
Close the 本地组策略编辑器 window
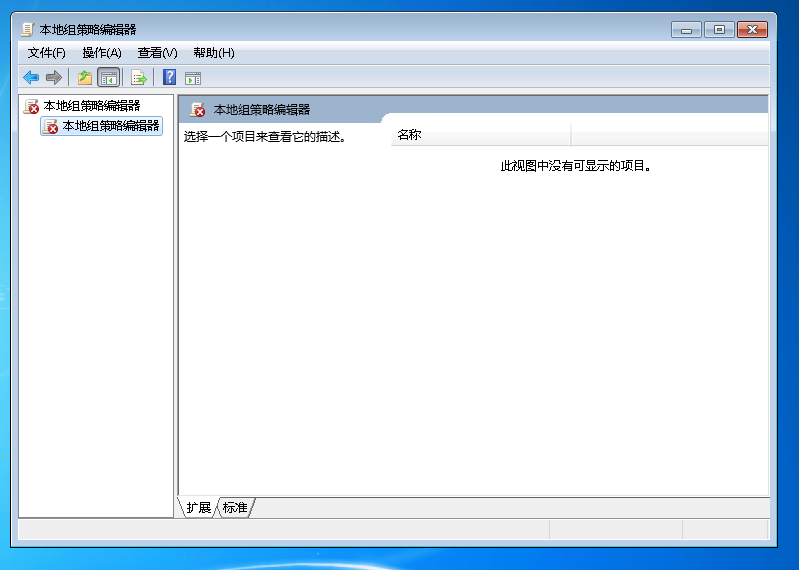point(752,30)
